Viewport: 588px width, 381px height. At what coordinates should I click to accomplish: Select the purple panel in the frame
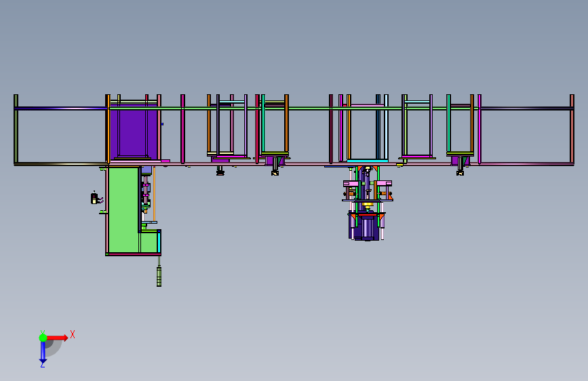coord(134,130)
